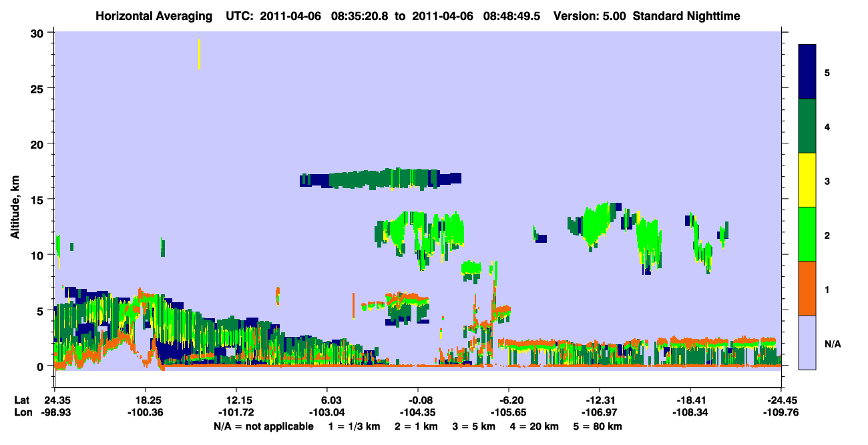The width and height of the screenshot is (868, 445).
Task: Click the dark green level 4 legend swatch
Action: click(807, 126)
